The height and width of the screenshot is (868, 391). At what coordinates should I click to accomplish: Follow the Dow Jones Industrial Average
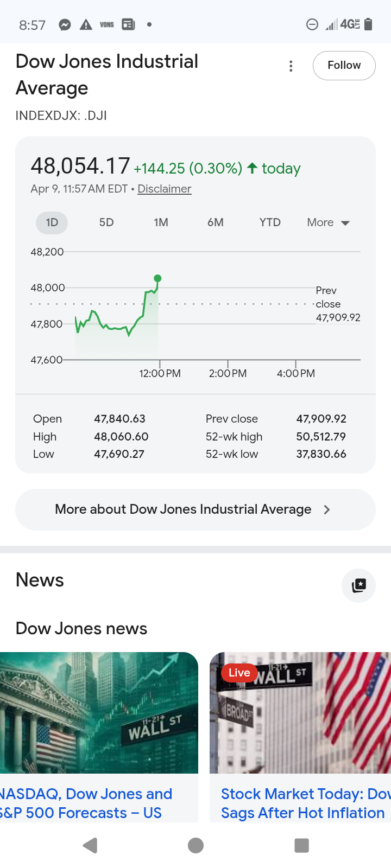coord(344,66)
